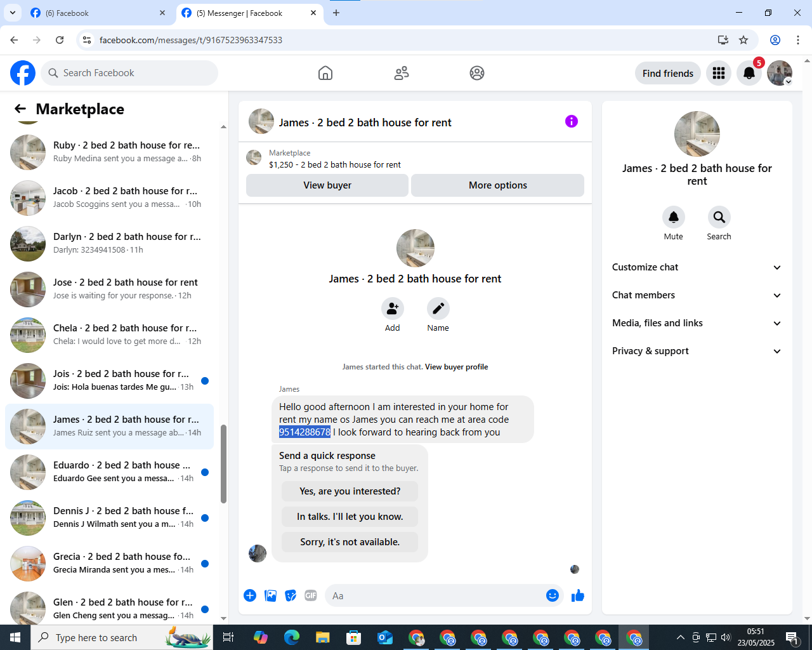Open Jois chat in Marketplace list

click(x=109, y=381)
